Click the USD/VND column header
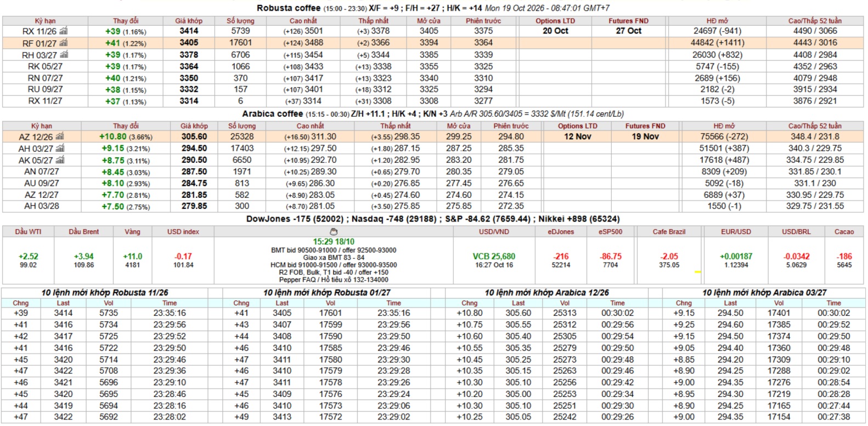This screenshot has width=868, height=426. coord(494,232)
